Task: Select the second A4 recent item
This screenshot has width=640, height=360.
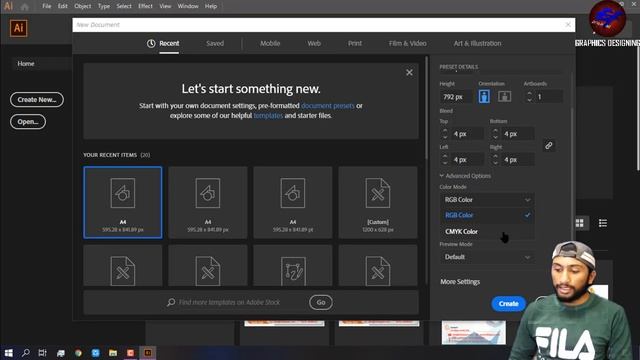Action: tap(208, 202)
